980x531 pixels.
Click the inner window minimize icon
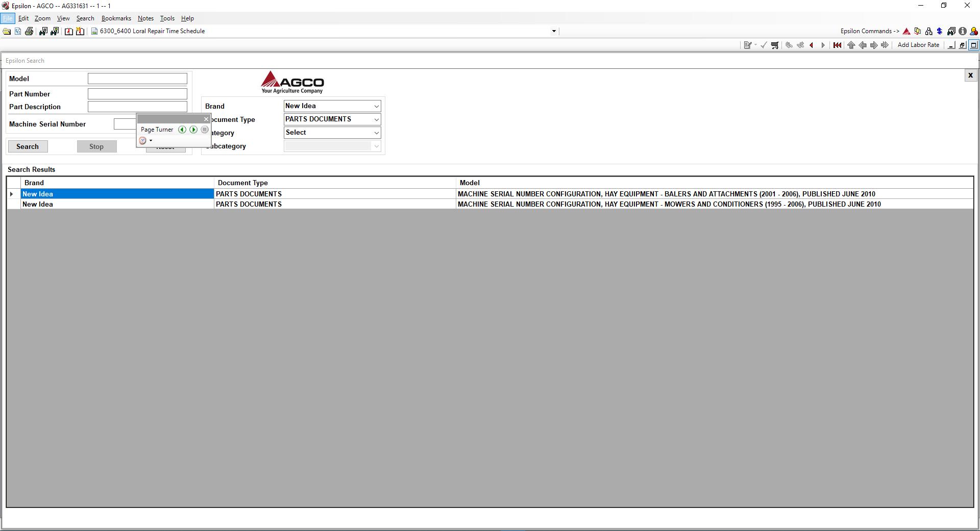951,45
